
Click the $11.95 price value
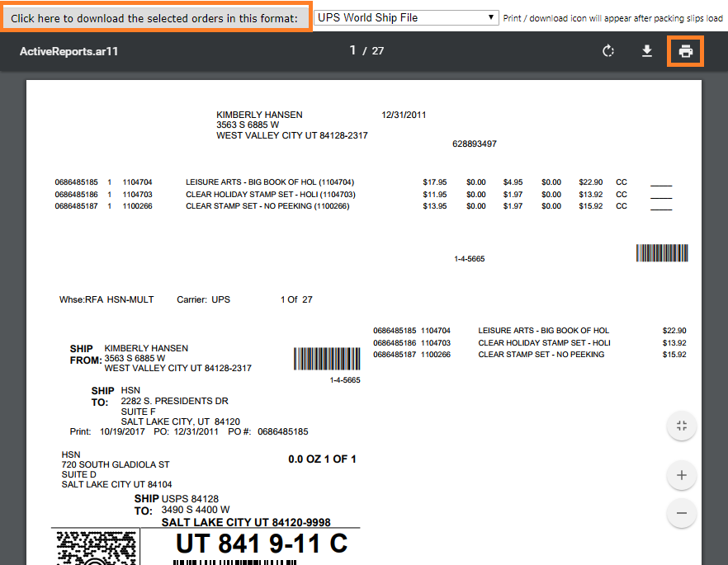click(434, 195)
